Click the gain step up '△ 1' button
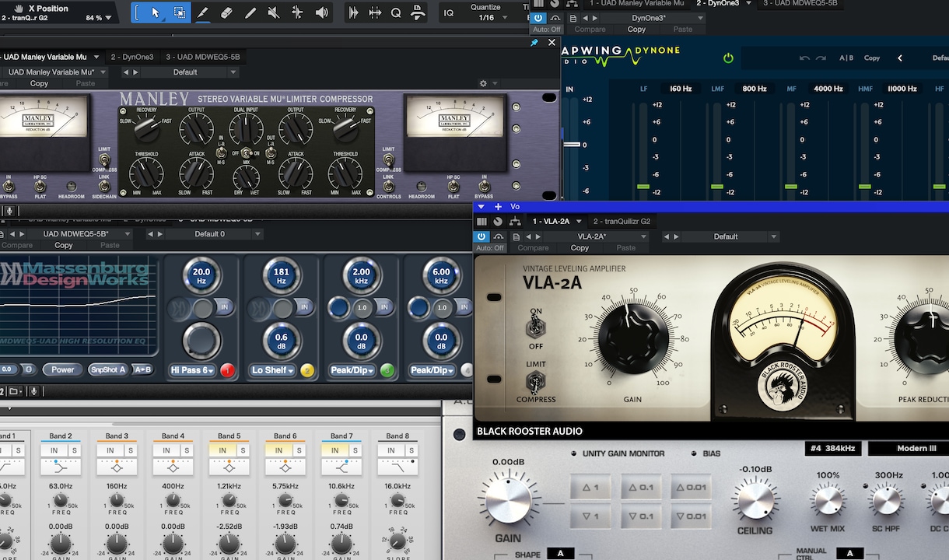Viewport: 949px width, 560px height. 592,488
